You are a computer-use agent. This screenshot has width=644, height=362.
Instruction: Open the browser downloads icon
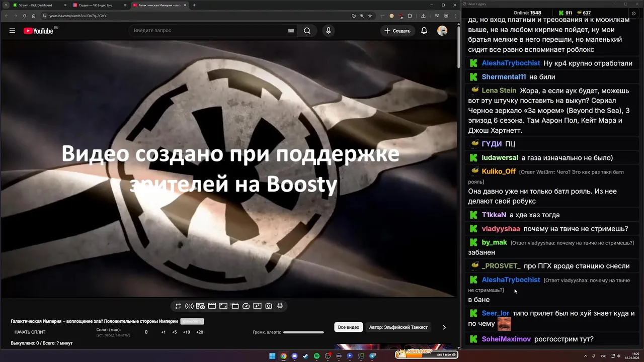click(x=423, y=16)
